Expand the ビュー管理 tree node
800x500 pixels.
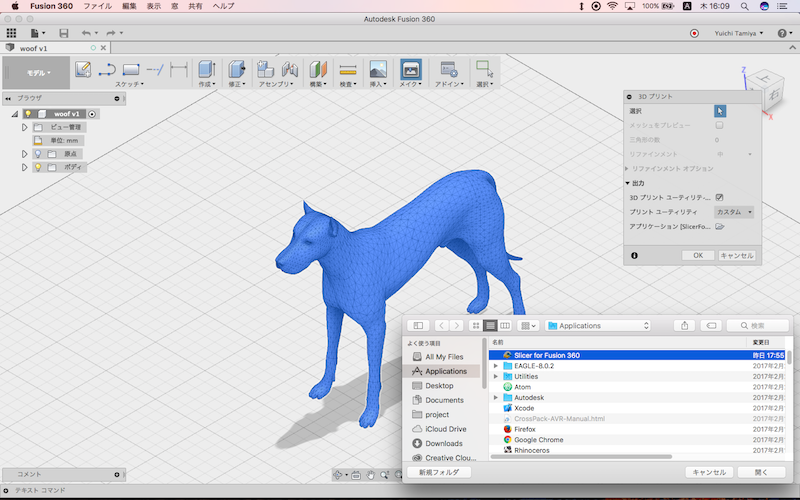point(24,127)
